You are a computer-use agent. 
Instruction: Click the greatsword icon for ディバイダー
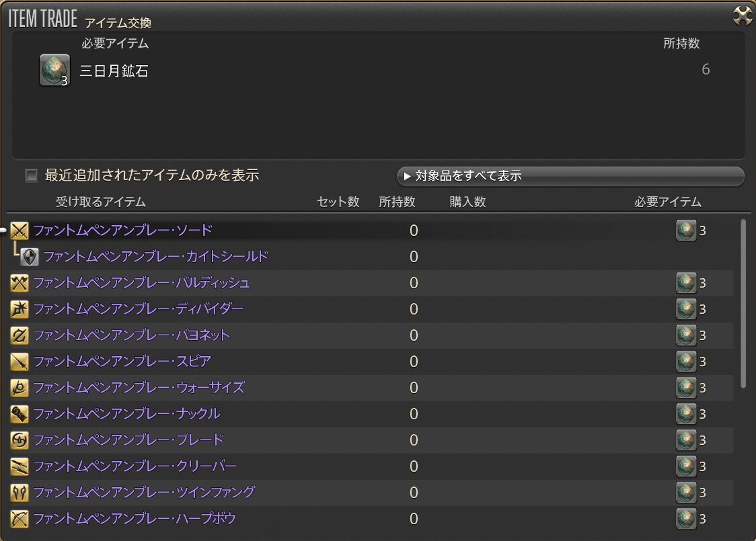(x=20, y=309)
